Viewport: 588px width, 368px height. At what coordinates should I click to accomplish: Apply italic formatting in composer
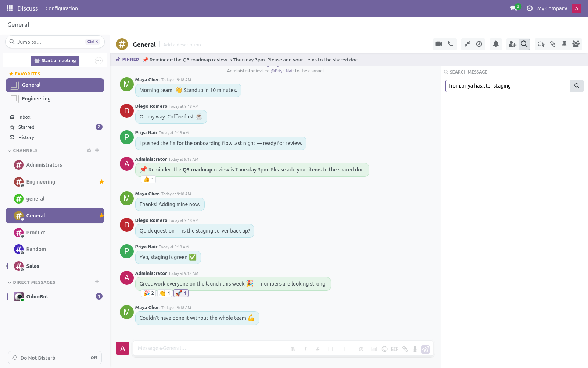click(305, 349)
